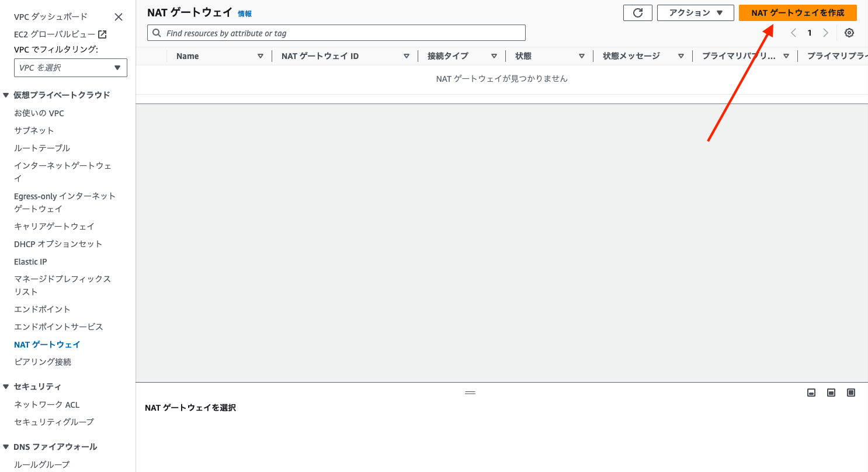This screenshot has width=868, height=472.
Task: Open EC2 グローバルビュー link
Action: click(54, 34)
